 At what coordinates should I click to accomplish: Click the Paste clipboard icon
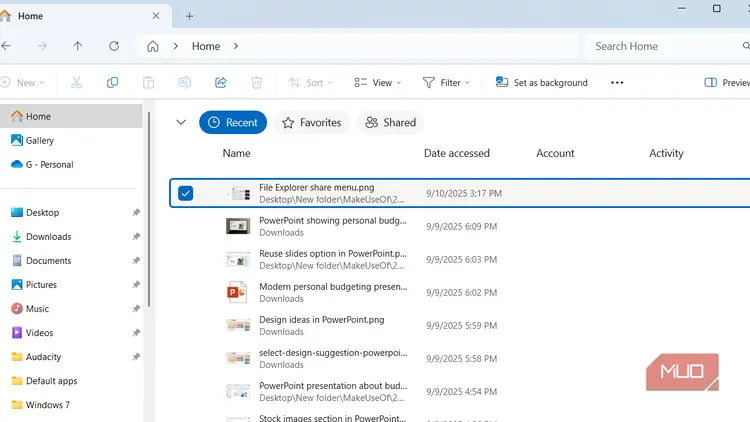[x=149, y=83]
